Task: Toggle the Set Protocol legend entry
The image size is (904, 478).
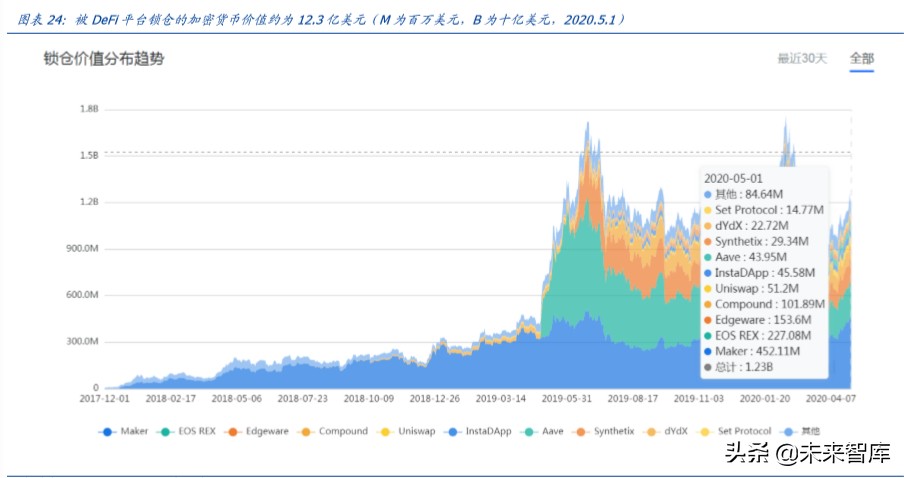Action: click(733, 431)
